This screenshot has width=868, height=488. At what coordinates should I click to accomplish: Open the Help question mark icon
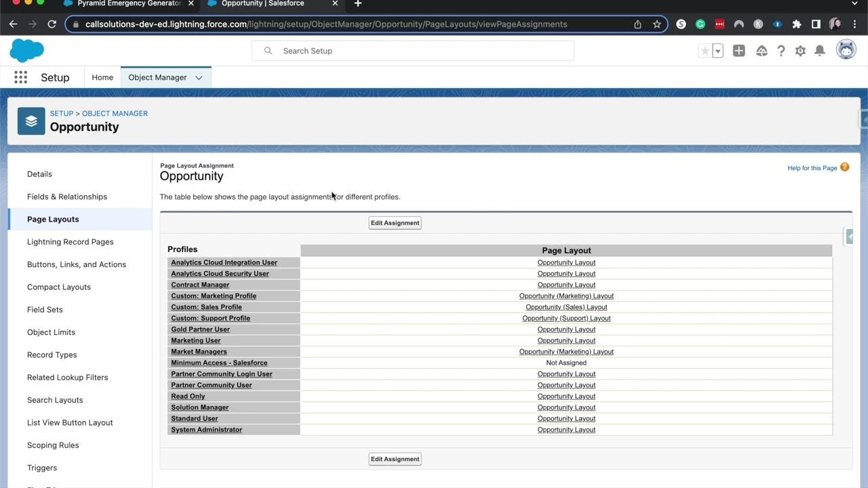click(781, 51)
